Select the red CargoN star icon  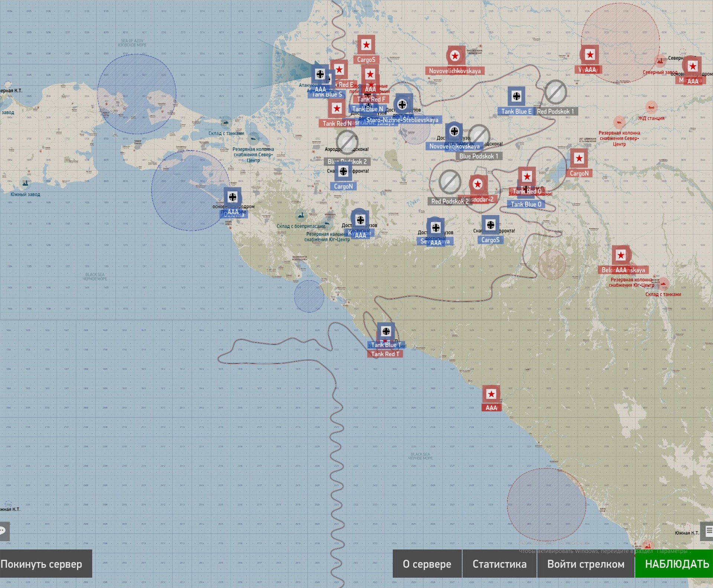coord(579,159)
